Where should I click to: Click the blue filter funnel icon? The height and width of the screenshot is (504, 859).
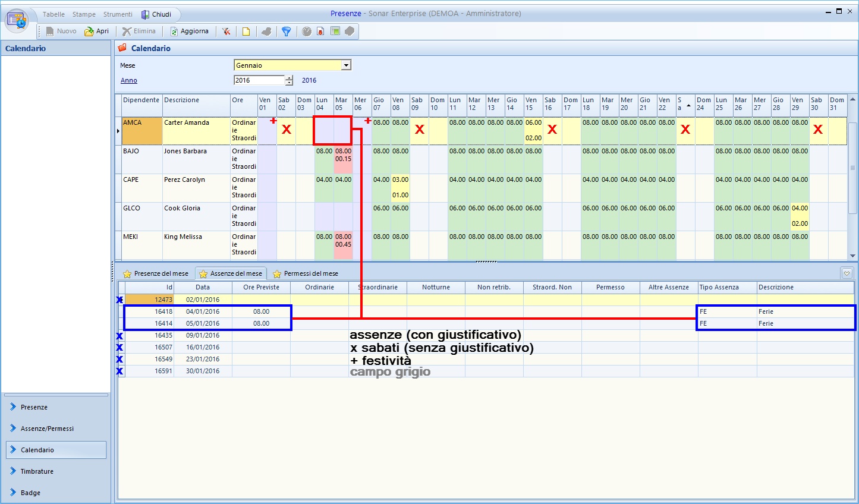pos(286,31)
